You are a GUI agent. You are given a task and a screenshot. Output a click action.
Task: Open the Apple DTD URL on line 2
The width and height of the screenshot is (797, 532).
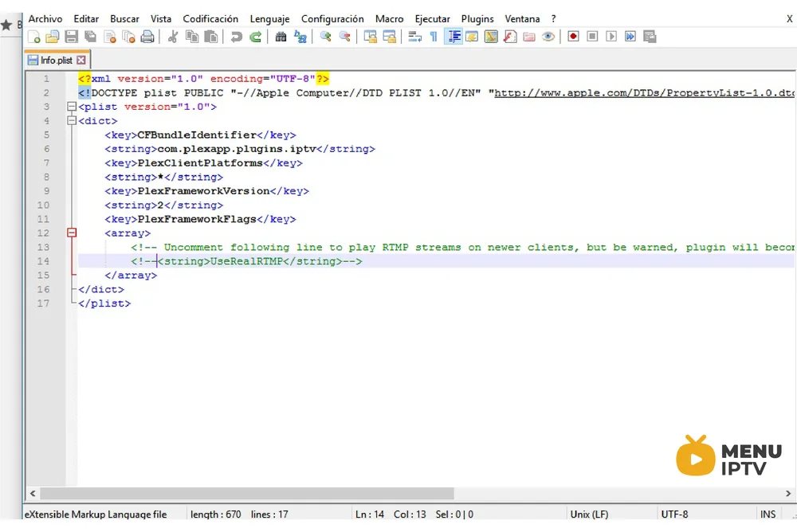coord(644,93)
